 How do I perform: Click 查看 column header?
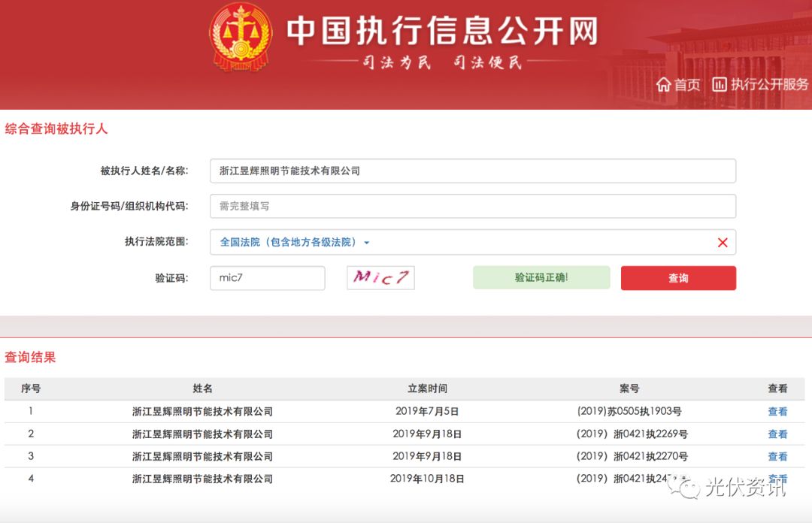[x=777, y=388]
